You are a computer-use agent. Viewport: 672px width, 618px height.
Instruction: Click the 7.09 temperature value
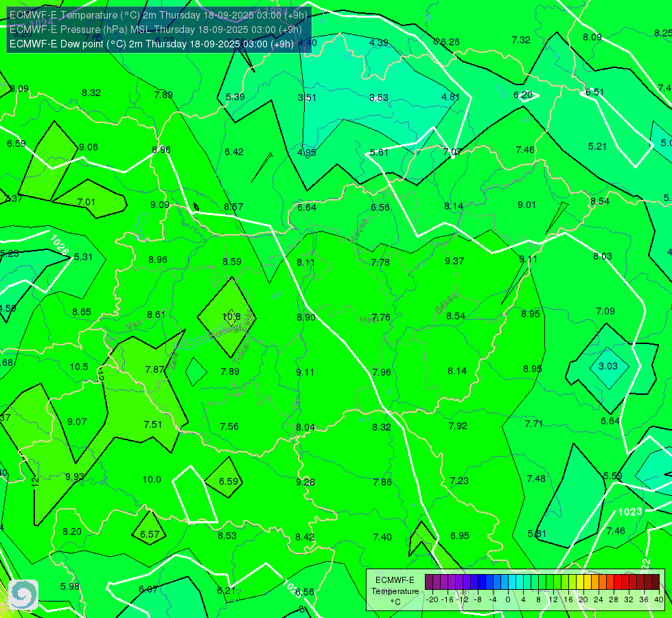coord(605,311)
